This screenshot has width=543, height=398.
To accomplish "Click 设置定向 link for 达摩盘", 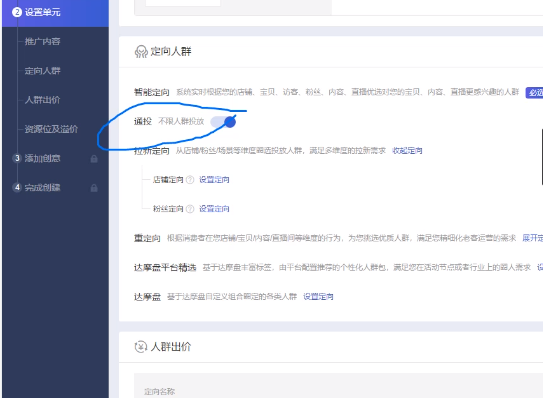I will coord(318,297).
